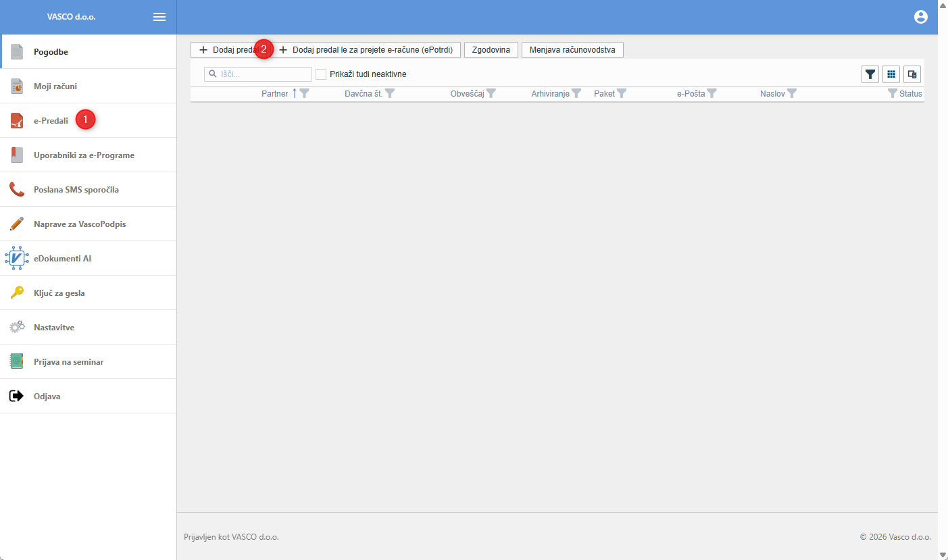Click the hamburger menu icon
This screenshot has width=948, height=560.
coord(159,17)
